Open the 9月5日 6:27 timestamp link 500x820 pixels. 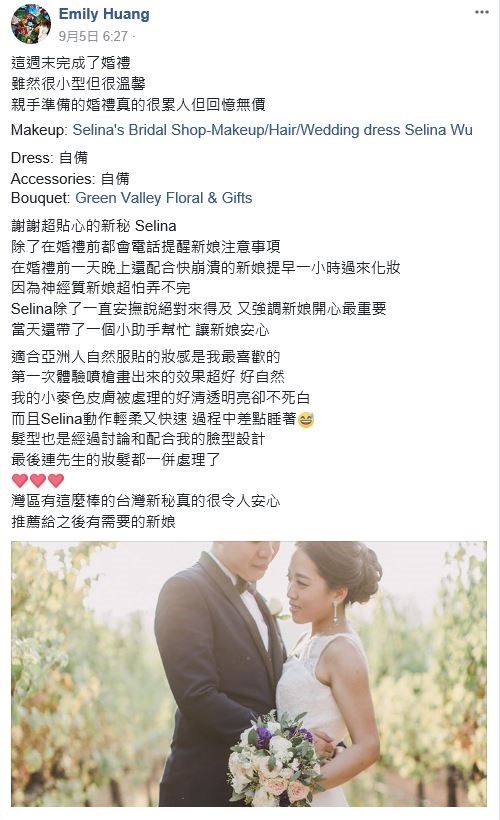click(x=93, y=36)
